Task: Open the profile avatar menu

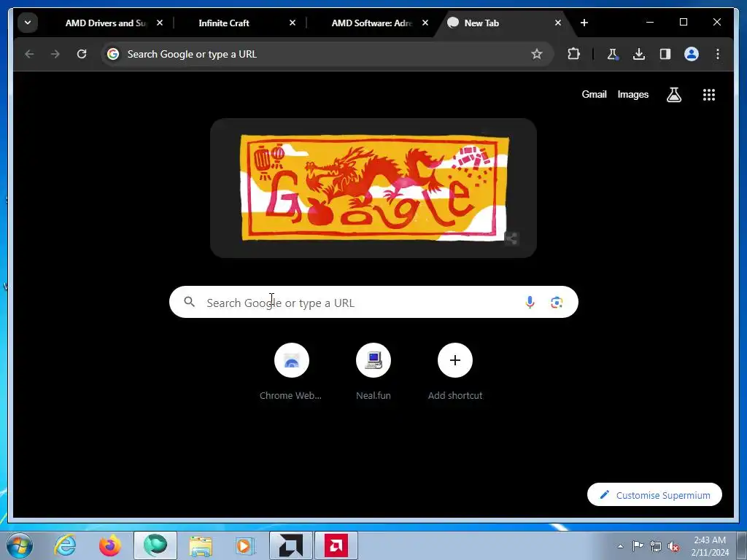Action: pyautogui.click(x=692, y=54)
